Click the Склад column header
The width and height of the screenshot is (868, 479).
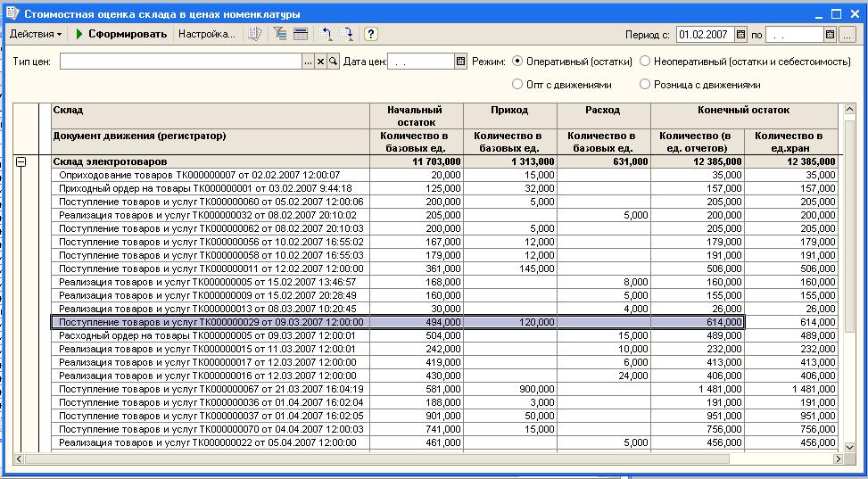pyautogui.click(x=211, y=116)
